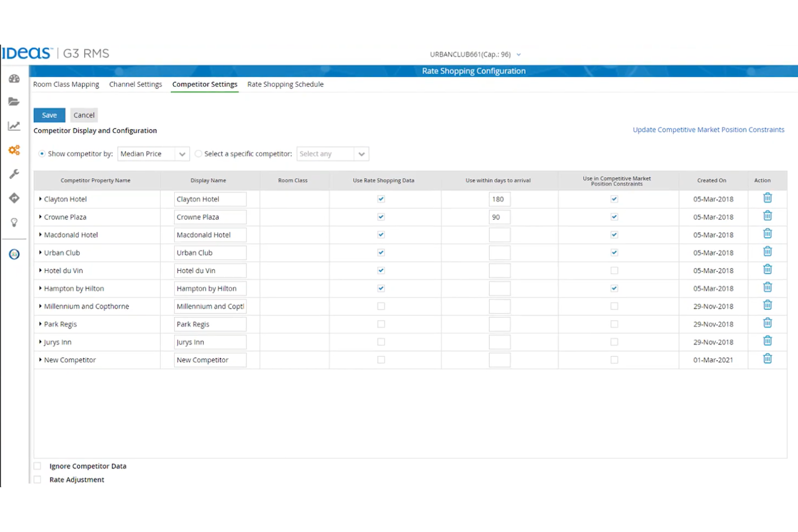This screenshot has height=532, width=798.
Task: Edit Clayton Hotel days to arrival field
Action: coord(499,199)
